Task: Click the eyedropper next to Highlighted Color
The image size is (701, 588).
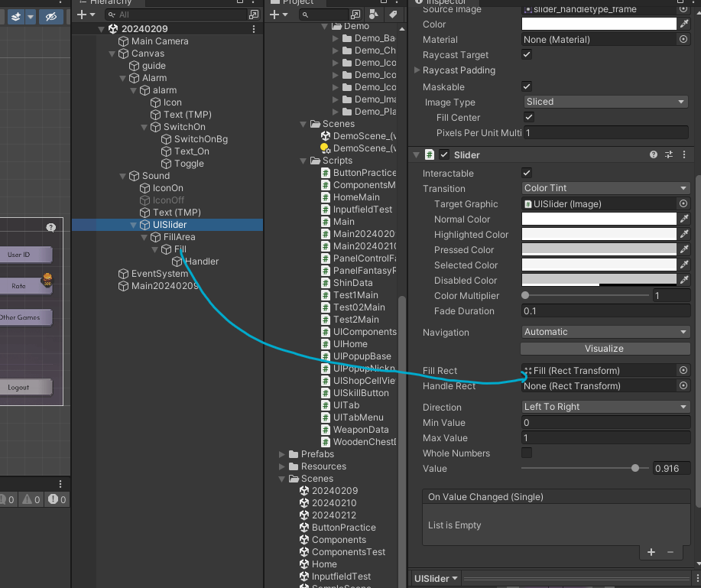Action: (684, 234)
